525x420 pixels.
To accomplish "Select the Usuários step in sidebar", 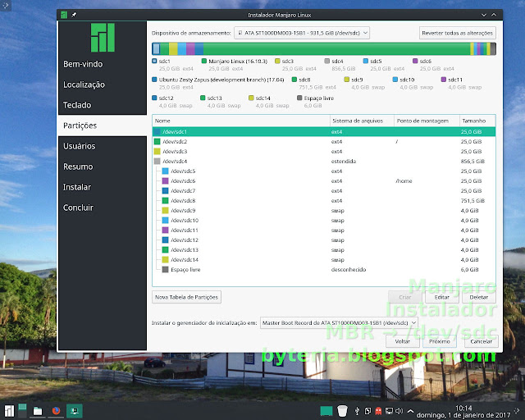I will 103,146.
